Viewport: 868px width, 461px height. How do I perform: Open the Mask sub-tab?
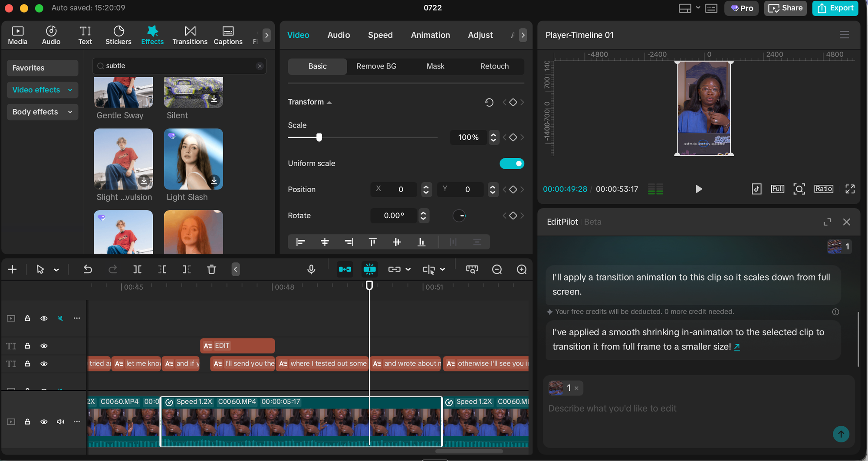point(435,66)
